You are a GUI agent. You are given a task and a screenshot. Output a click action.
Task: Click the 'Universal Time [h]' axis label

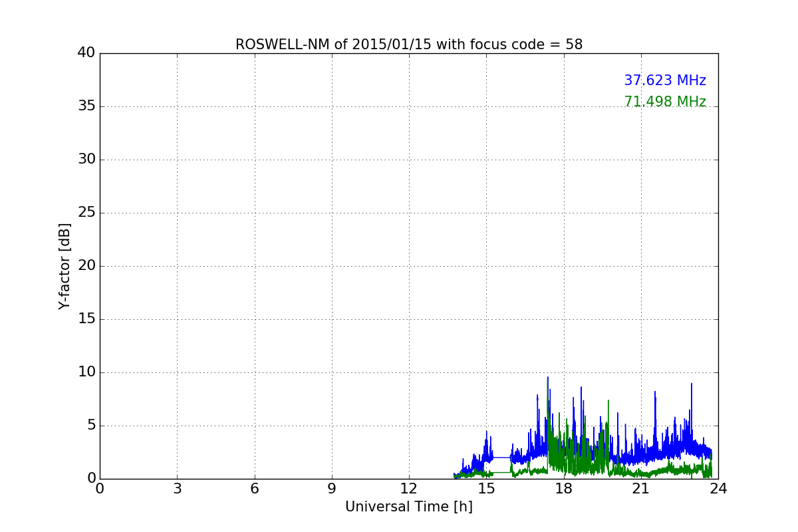409,507
